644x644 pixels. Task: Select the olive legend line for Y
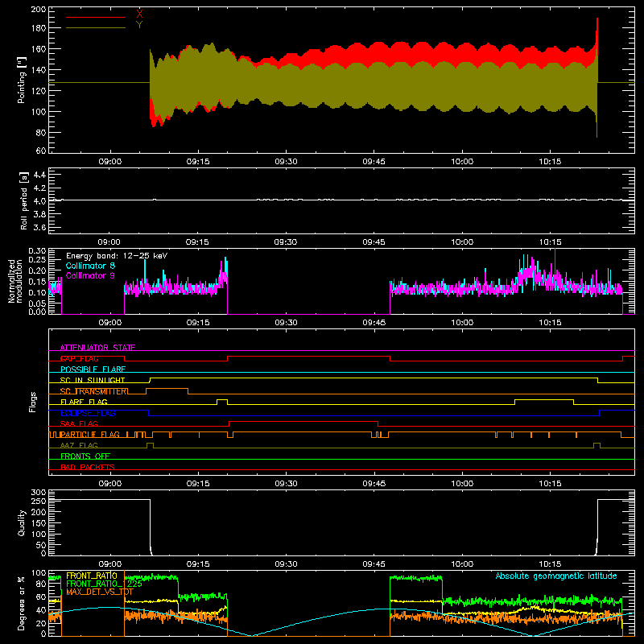pos(96,27)
